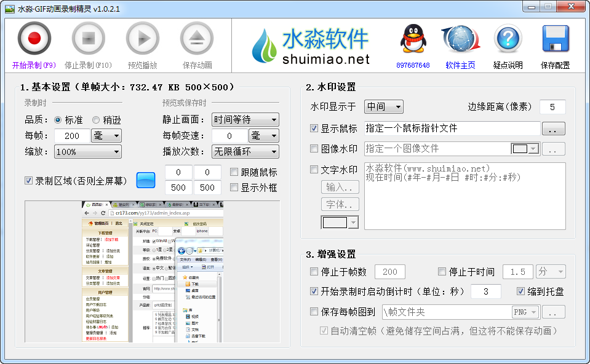Click the 字体 button for watermark text
Viewport: 590px width, 364px height.
pyautogui.click(x=340, y=204)
